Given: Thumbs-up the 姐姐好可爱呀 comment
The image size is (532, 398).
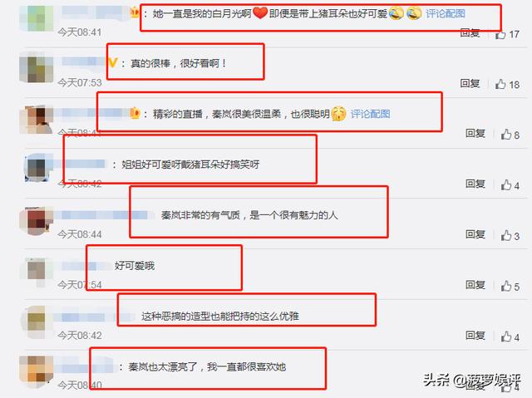Looking at the screenshot, I should [506, 185].
